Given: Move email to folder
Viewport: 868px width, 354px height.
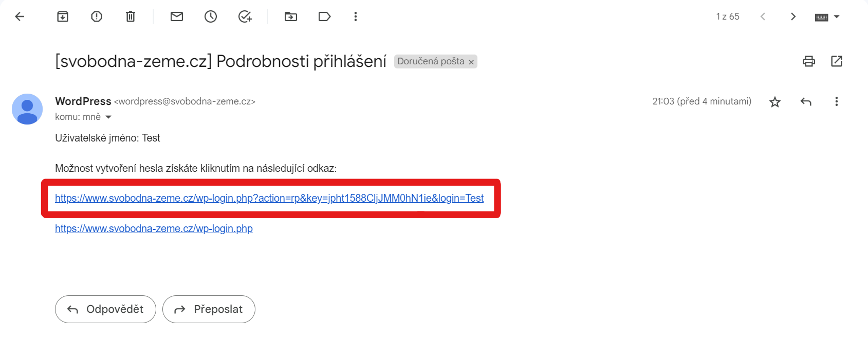Looking at the screenshot, I should tap(291, 16).
